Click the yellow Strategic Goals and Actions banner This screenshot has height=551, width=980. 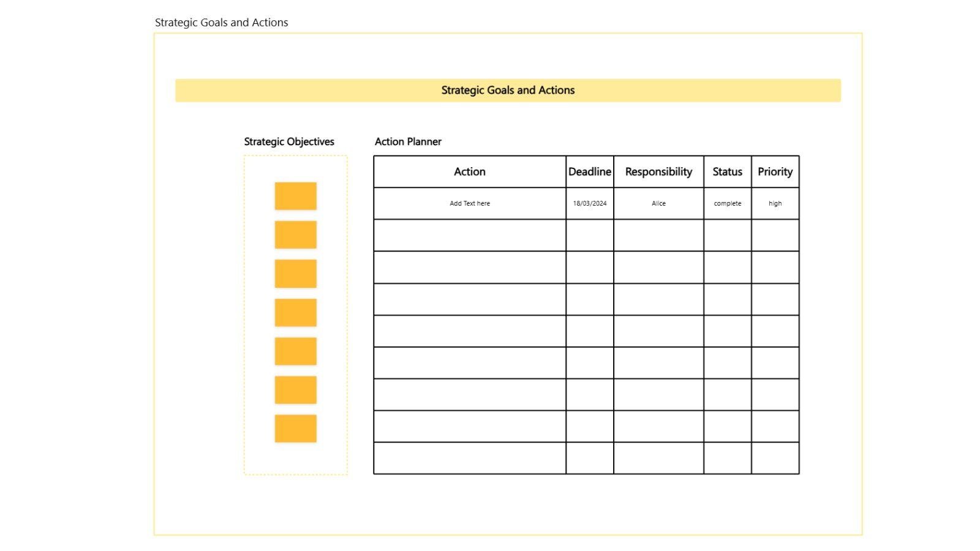508,90
